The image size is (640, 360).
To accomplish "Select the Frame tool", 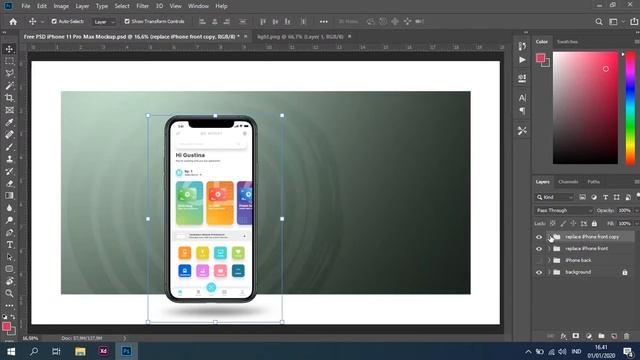I will tap(9, 110).
